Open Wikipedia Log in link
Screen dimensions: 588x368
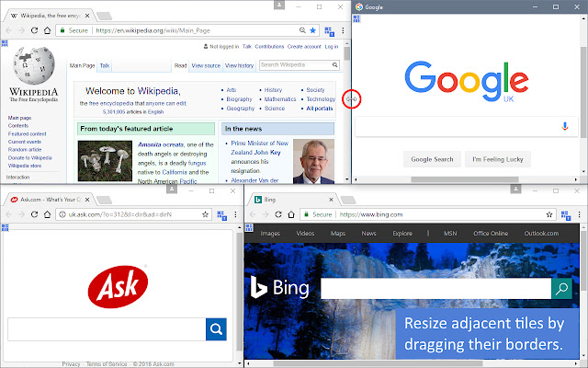[x=332, y=47]
